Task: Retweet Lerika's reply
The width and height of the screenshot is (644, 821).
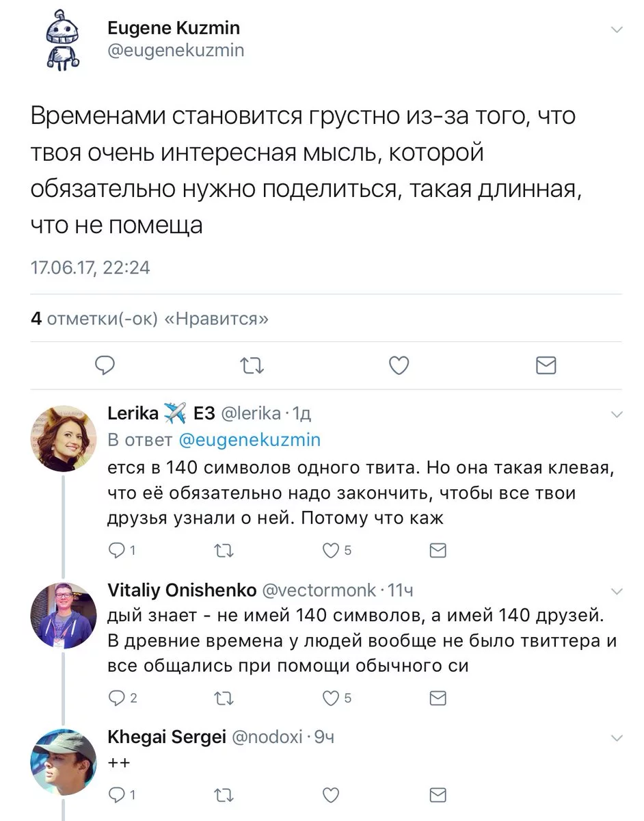Action: click(x=224, y=550)
